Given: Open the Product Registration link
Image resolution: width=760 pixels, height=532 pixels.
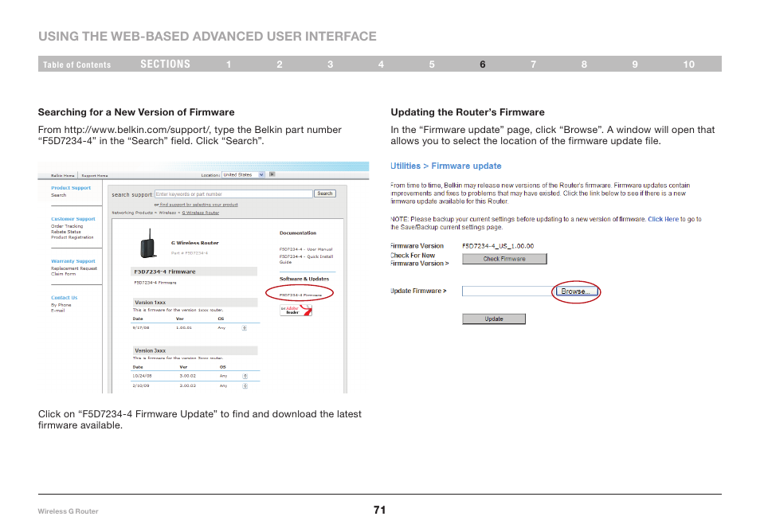Looking at the screenshot, I should pos(72,237).
